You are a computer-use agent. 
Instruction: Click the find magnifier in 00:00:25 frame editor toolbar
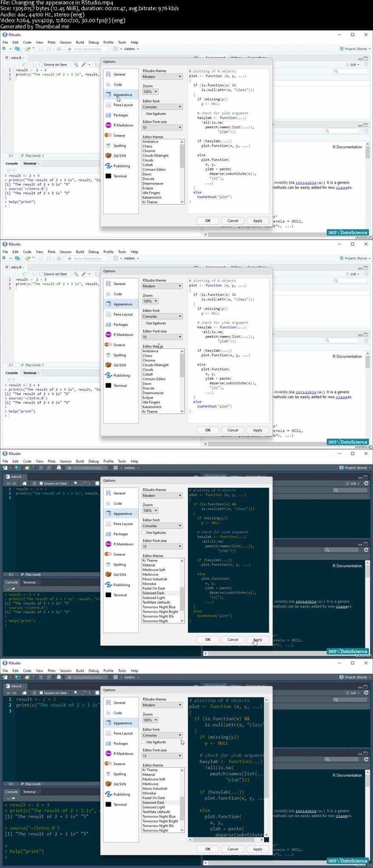(76, 64)
